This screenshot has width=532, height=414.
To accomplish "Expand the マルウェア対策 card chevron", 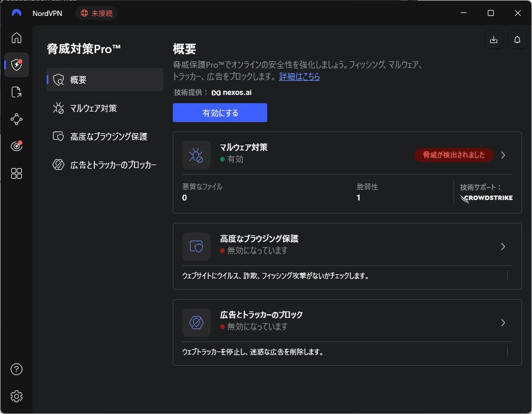I will pyautogui.click(x=503, y=155).
